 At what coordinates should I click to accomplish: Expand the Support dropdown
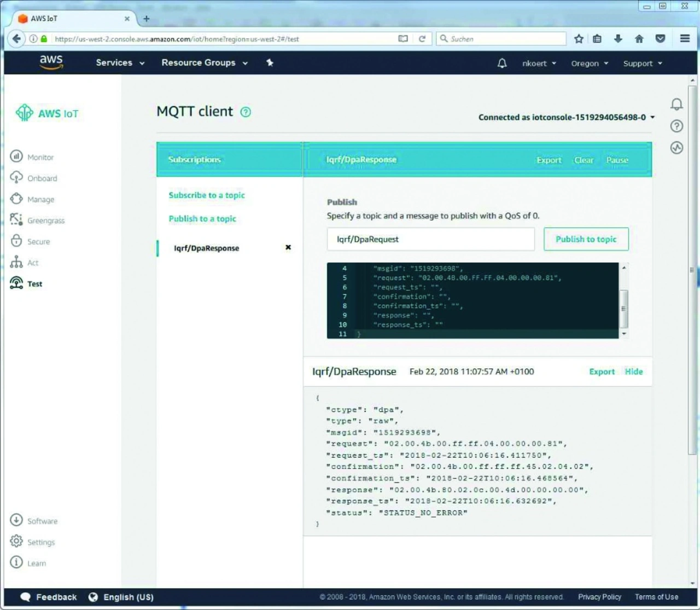click(643, 63)
